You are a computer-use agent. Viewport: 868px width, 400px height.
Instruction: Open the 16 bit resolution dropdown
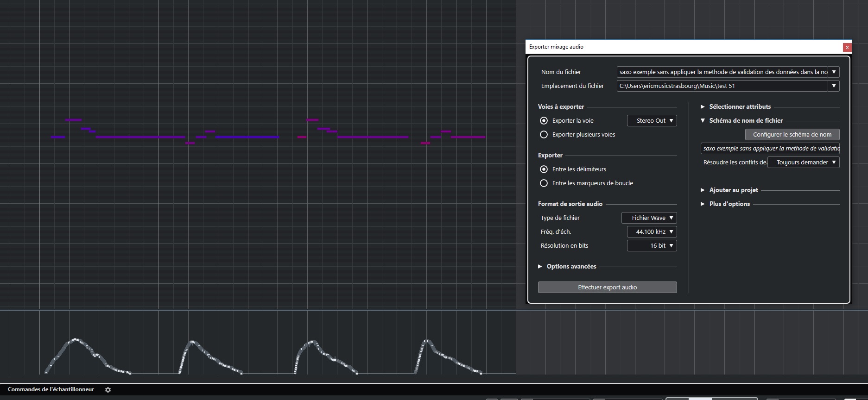coord(652,246)
